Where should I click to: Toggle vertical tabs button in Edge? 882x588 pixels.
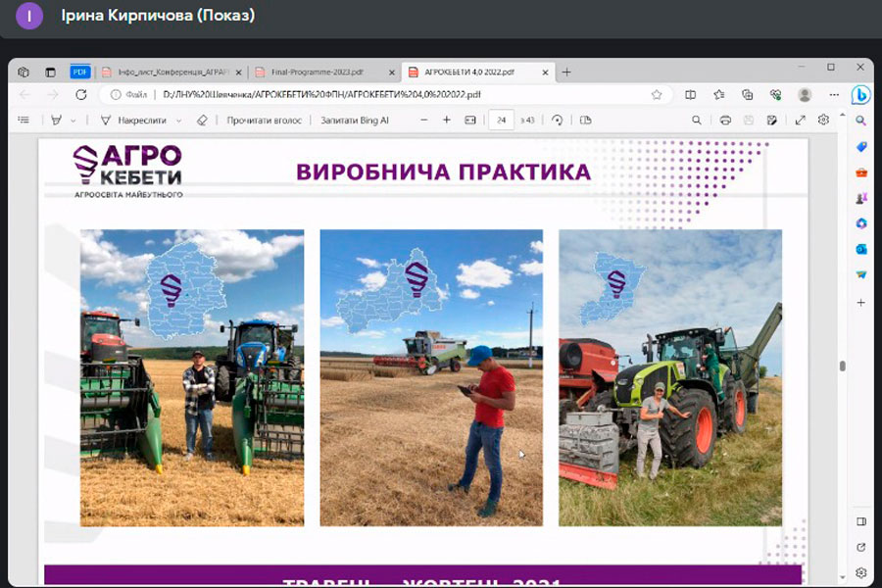coord(49,72)
